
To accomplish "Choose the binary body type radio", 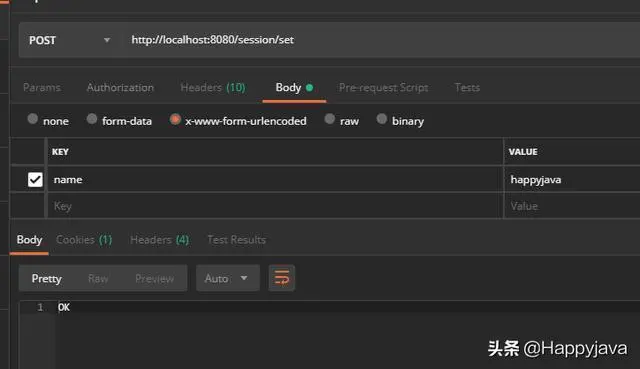I will [x=382, y=119].
